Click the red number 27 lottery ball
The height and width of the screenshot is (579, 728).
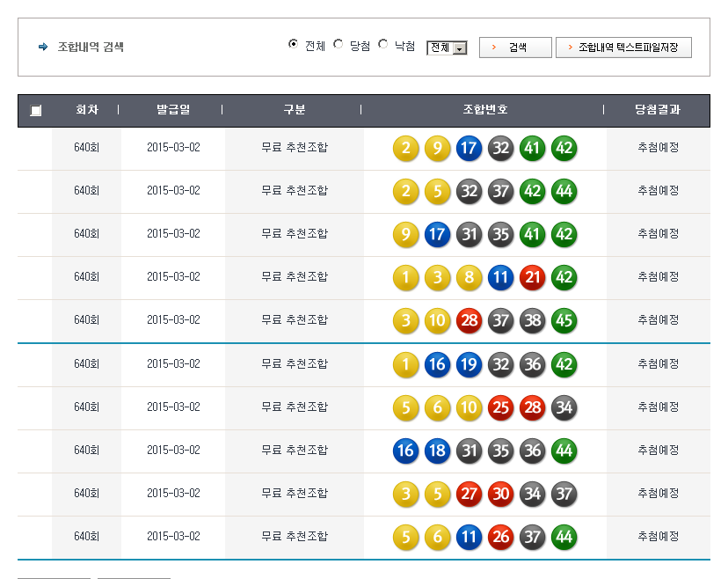(469, 494)
